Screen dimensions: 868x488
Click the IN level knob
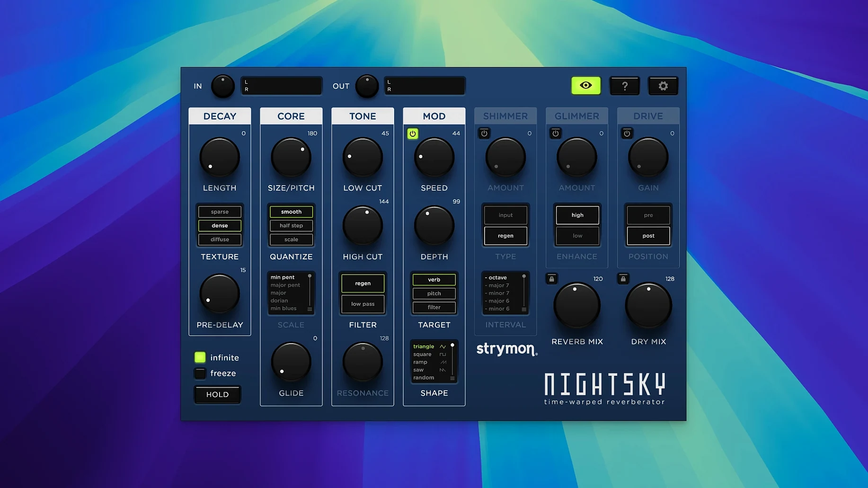(x=222, y=86)
